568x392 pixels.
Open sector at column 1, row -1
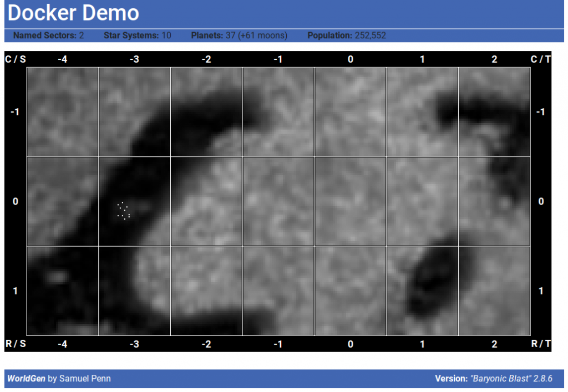pyautogui.click(x=422, y=112)
